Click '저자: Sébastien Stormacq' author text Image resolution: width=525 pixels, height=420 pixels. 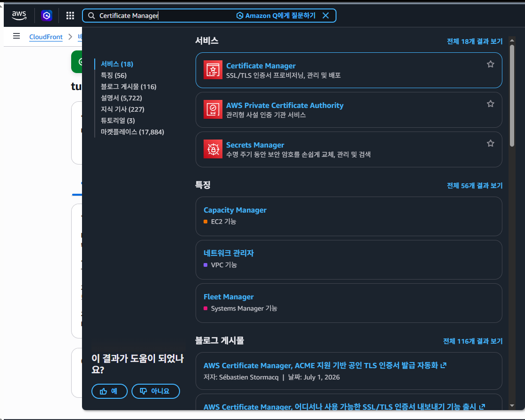[241, 377]
